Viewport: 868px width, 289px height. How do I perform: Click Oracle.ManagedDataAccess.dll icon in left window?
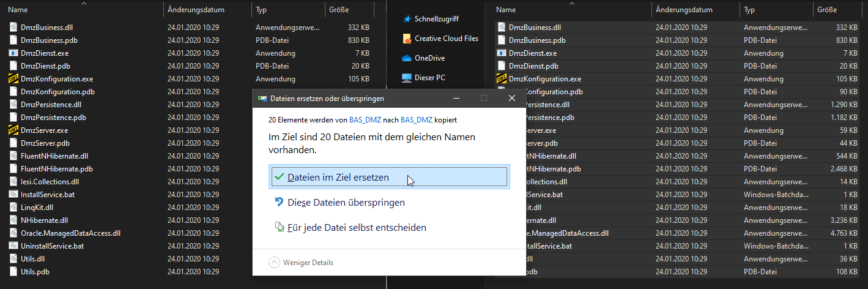(x=13, y=233)
